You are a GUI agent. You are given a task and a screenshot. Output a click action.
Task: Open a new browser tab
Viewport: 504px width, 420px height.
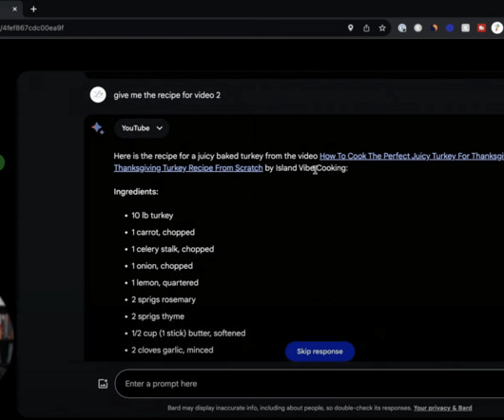(x=33, y=9)
